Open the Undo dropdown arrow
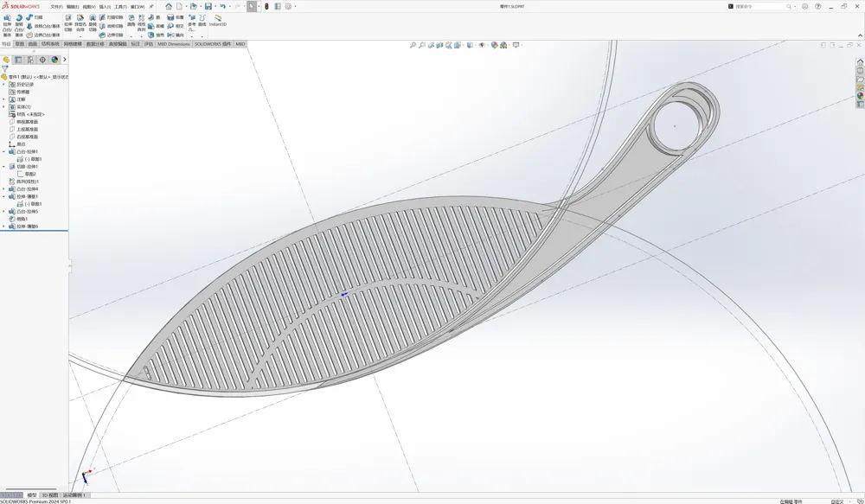Viewport: 865px width, 504px height. [229, 7]
